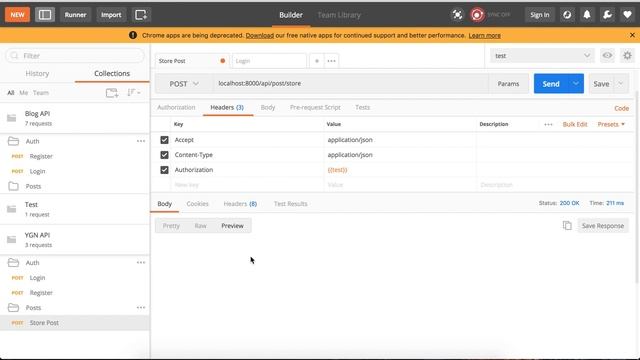
Task: Click the Filter search field
Action: click(x=75, y=56)
